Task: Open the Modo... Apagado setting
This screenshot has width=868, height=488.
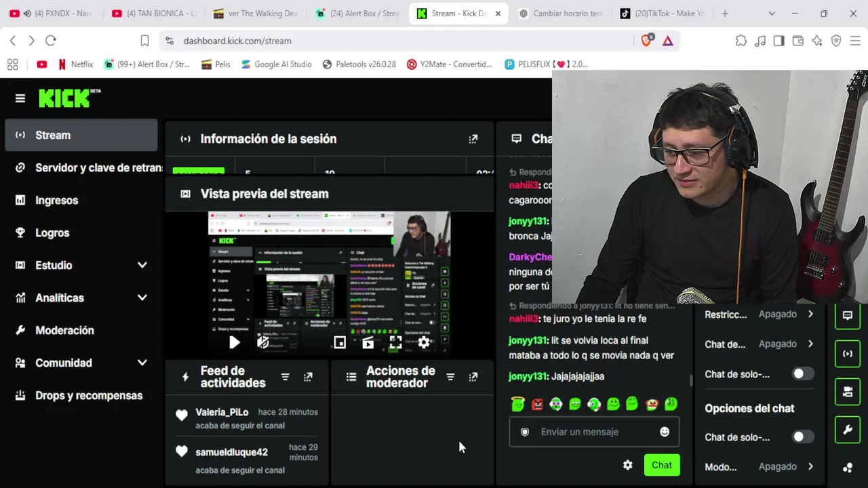Action: pyautogui.click(x=759, y=466)
